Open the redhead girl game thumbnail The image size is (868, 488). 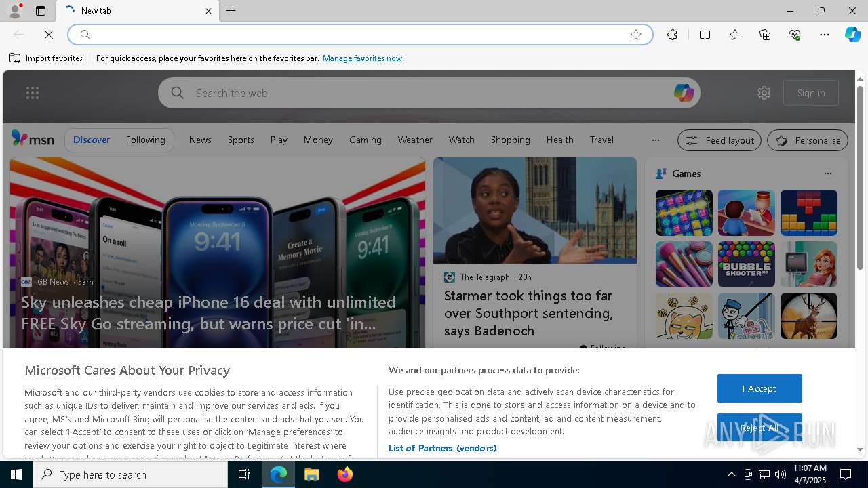(809, 264)
